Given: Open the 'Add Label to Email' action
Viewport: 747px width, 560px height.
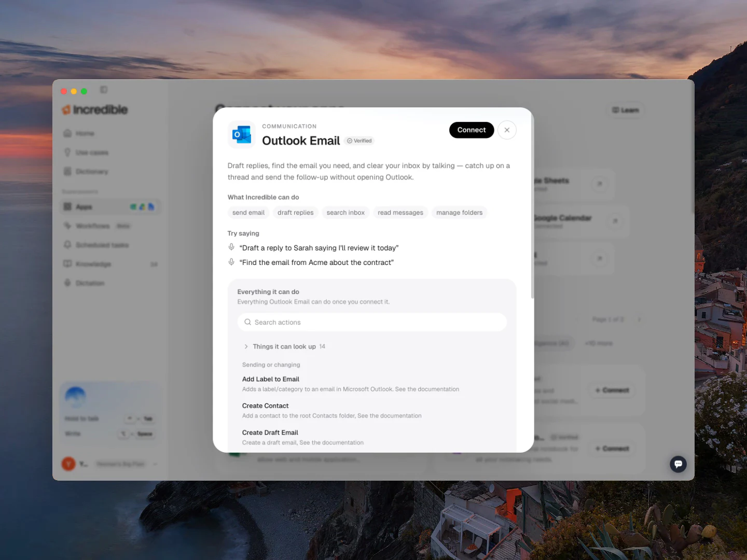Looking at the screenshot, I should coord(351,384).
